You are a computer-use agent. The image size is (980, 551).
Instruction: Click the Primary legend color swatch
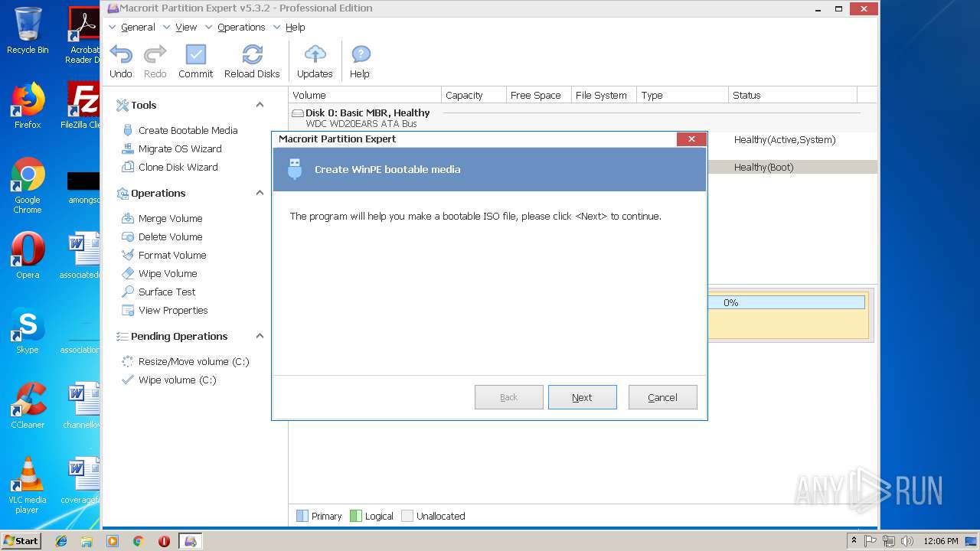coord(302,516)
